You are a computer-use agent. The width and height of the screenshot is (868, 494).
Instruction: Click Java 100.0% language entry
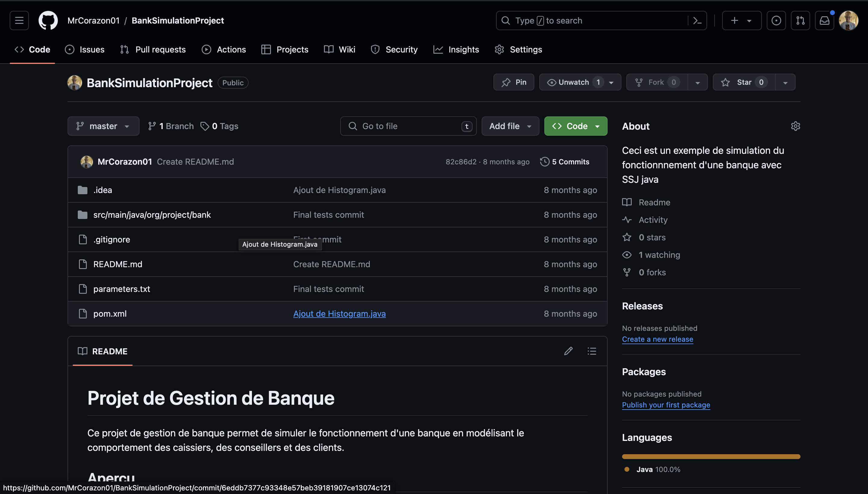[x=652, y=470]
